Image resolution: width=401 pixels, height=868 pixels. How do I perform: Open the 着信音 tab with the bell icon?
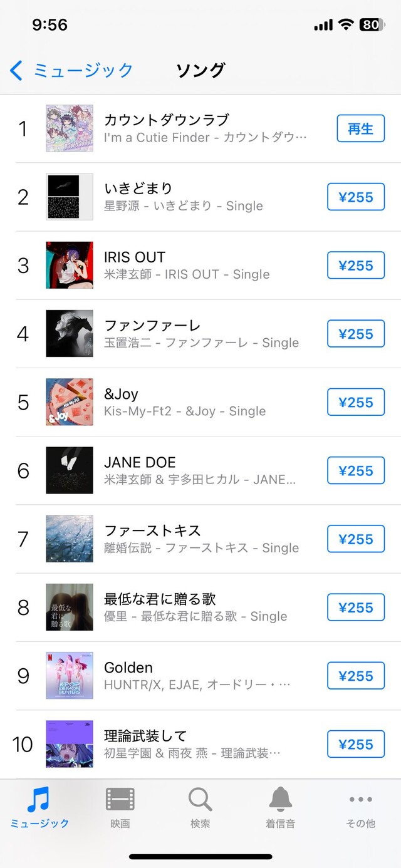[x=280, y=807]
